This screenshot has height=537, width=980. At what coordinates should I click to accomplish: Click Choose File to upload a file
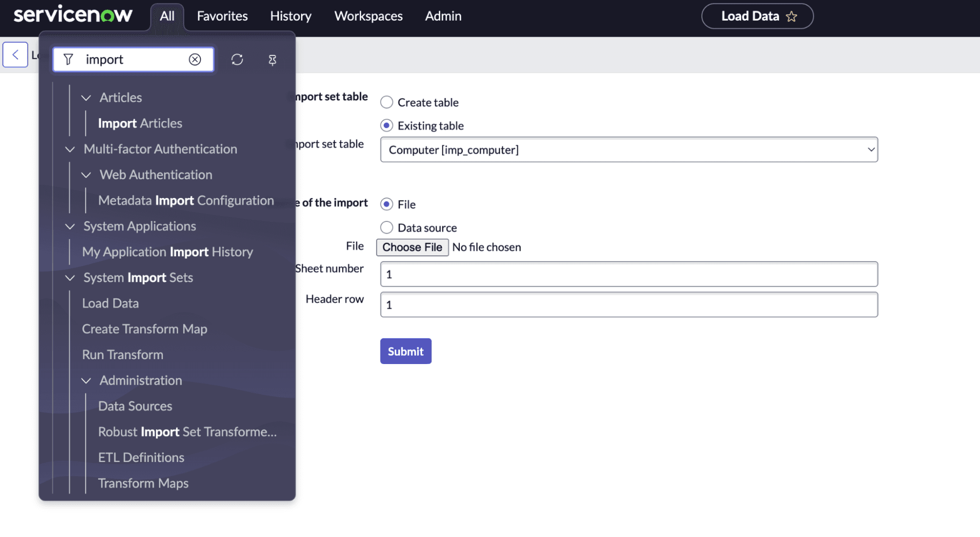pos(412,247)
